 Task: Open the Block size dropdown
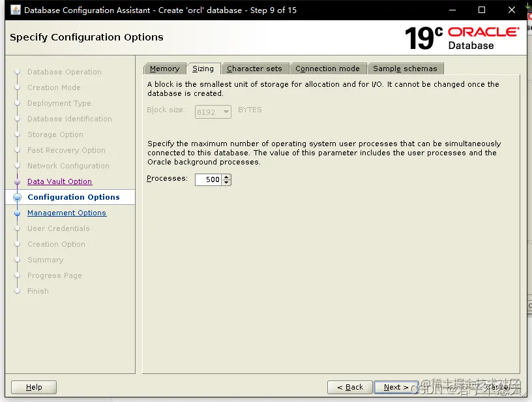pyautogui.click(x=213, y=112)
